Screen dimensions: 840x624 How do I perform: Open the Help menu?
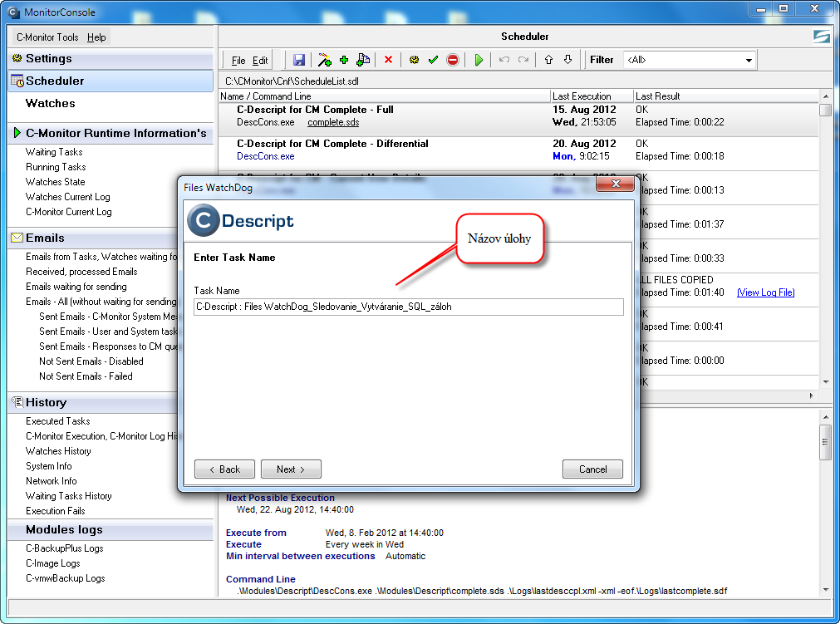(x=96, y=37)
